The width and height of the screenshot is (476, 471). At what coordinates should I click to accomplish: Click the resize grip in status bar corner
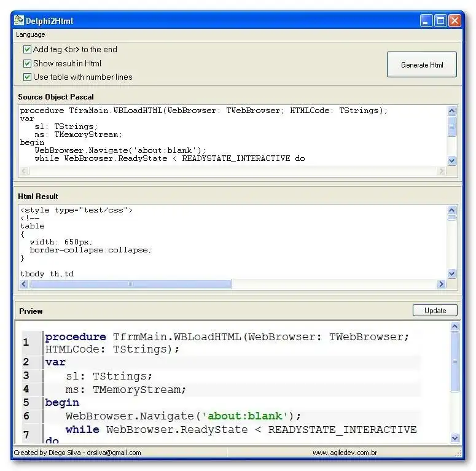tap(458, 453)
